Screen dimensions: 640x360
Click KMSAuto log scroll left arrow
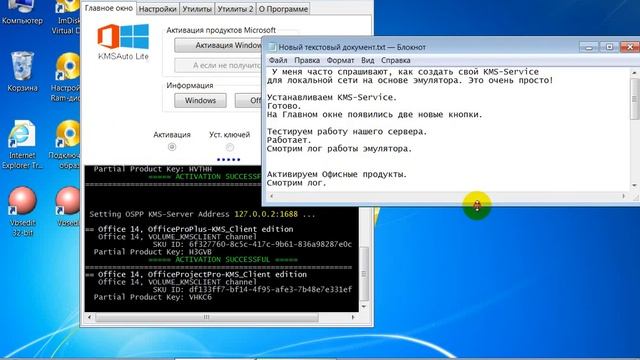coord(89,317)
